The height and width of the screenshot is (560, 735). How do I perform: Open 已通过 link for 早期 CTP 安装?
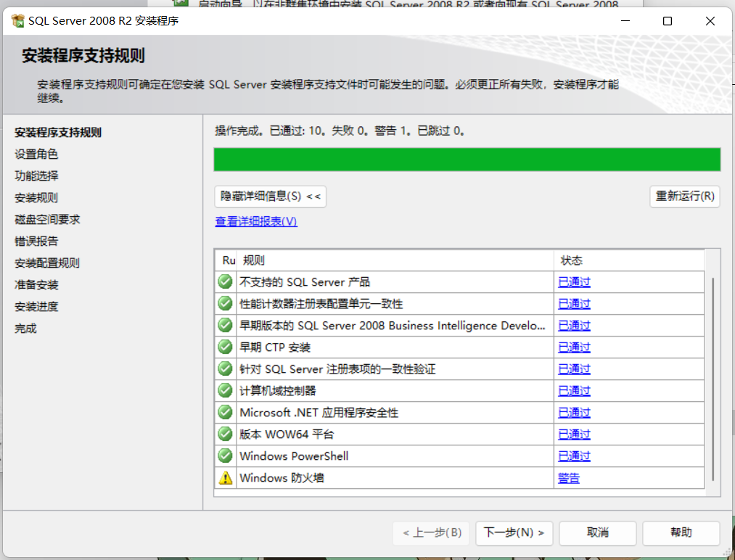pos(574,347)
